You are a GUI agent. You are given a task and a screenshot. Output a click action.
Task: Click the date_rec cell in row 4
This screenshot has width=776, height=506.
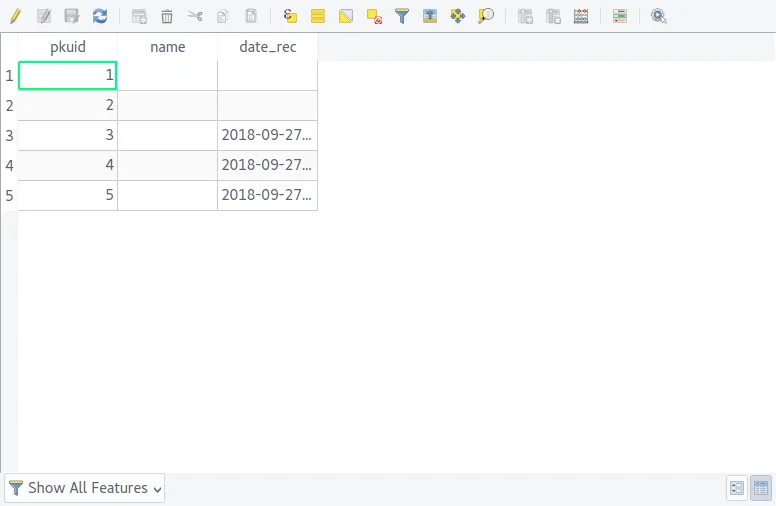pyautogui.click(x=267, y=165)
